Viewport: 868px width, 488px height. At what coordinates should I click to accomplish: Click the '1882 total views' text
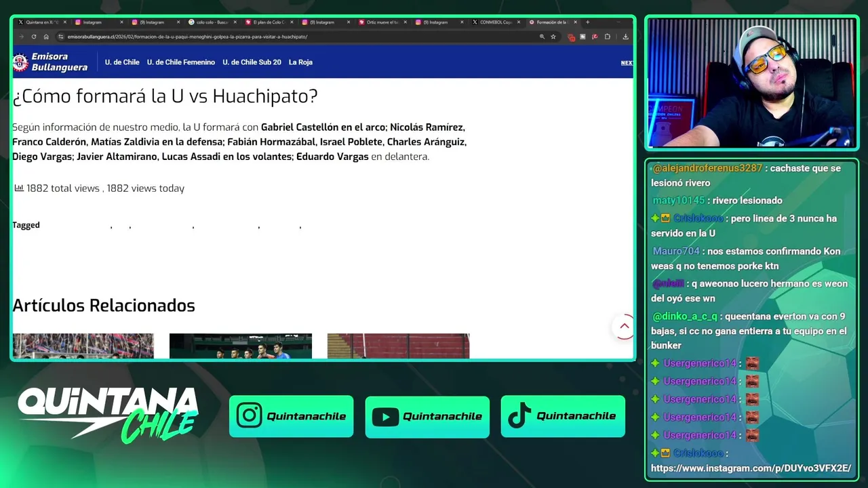coord(63,188)
